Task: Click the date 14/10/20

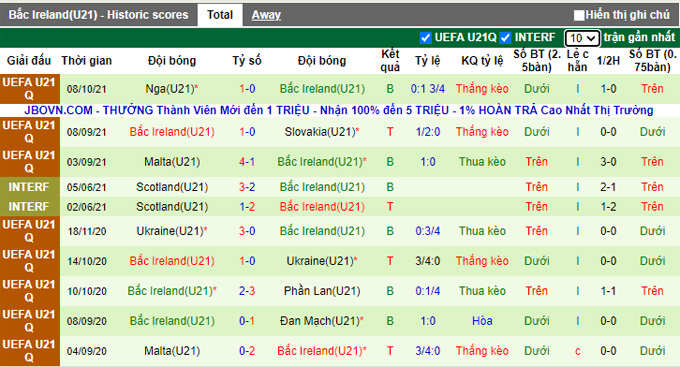Action: (x=86, y=262)
